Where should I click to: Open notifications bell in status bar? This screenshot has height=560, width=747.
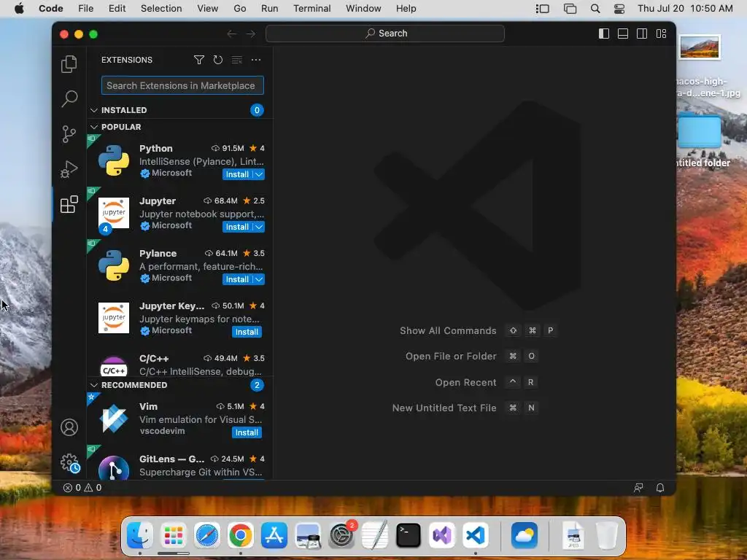click(x=659, y=487)
